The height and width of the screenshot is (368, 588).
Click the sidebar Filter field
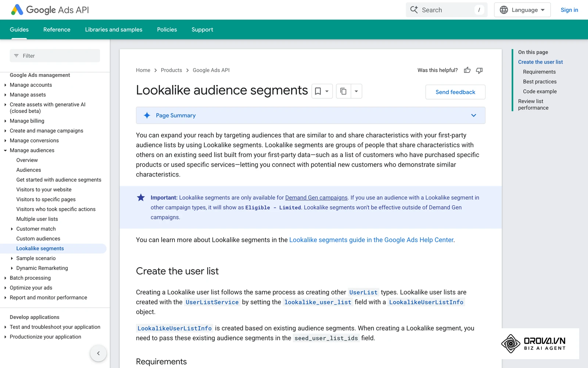[x=55, y=56]
